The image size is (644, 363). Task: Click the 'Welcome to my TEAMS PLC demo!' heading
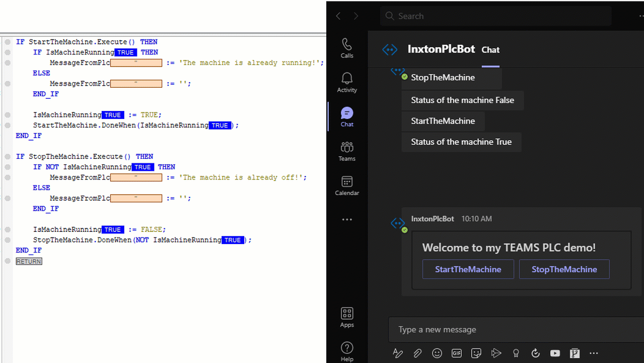pos(509,248)
